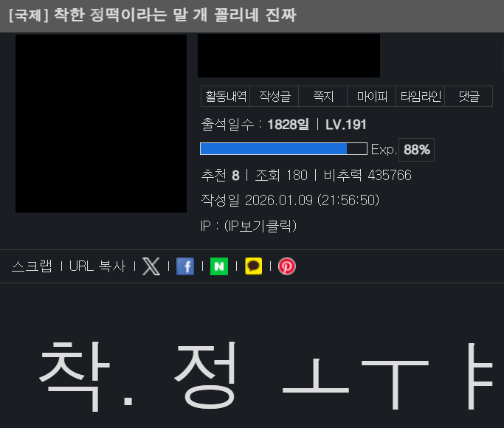Click the author nickname box above the tabs
Image resolution: width=504 pixels, height=428 pixels.
tap(289, 55)
